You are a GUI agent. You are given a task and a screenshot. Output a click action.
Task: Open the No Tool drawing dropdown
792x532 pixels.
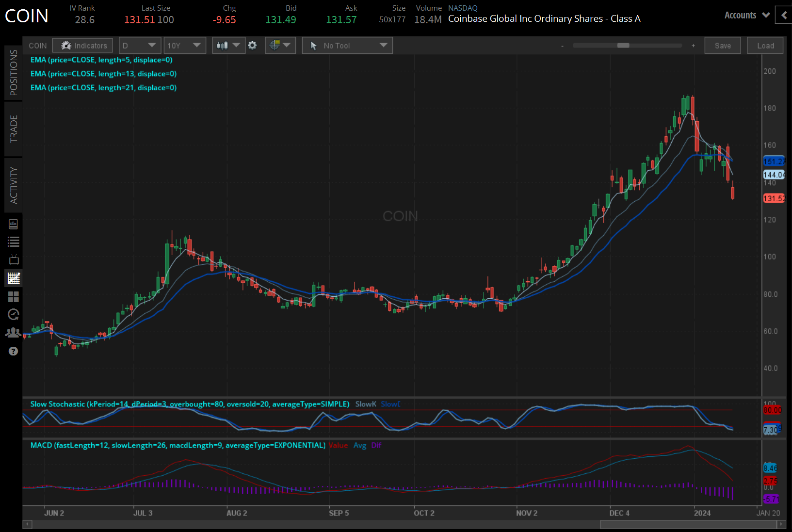pyautogui.click(x=347, y=46)
